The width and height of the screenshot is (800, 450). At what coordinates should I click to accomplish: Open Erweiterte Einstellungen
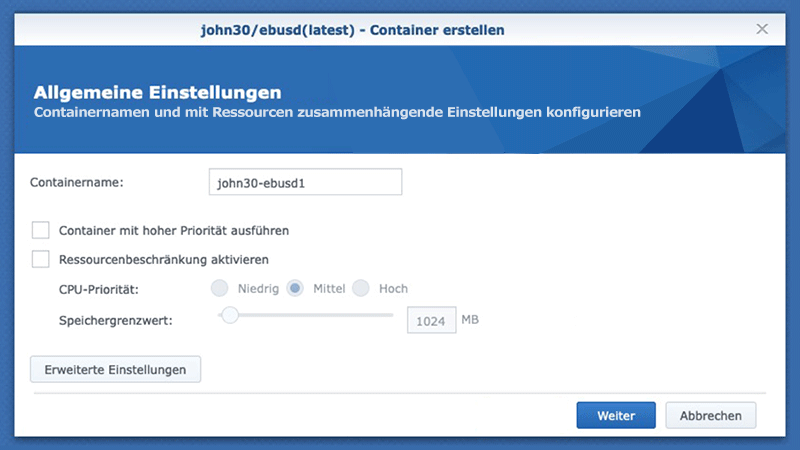pyautogui.click(x=116, y=369)
